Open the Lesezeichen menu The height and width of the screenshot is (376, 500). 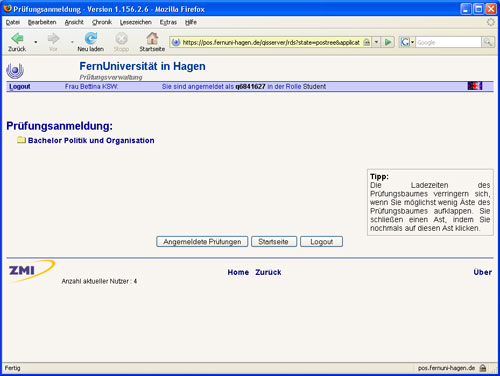[x=136, y=22]
